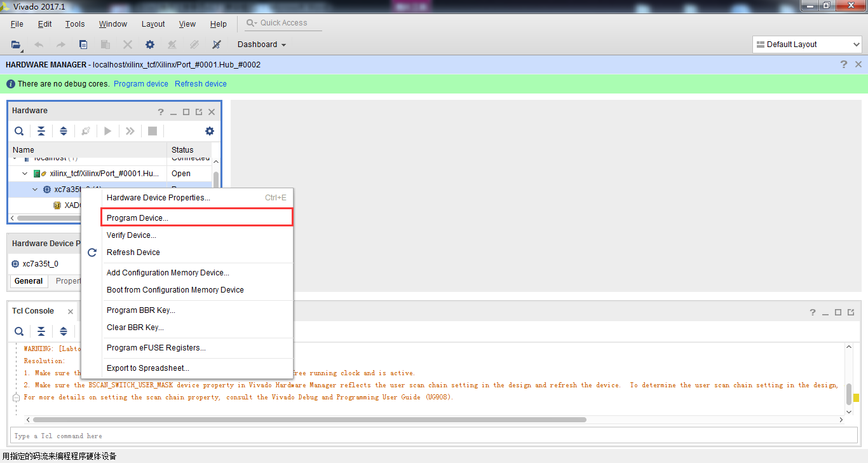Switch to the General tab
Viewport: 868px width, 463px height.
(29, 281)
